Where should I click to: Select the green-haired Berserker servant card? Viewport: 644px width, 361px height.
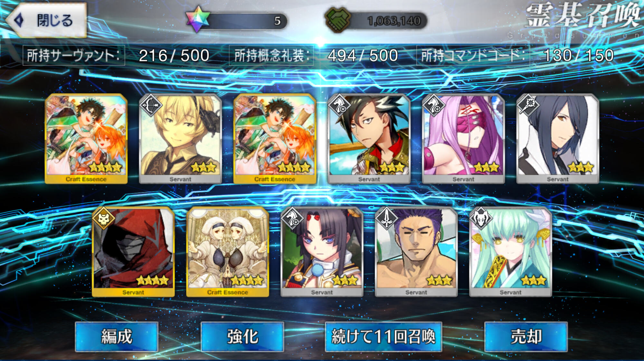(510, 252)
